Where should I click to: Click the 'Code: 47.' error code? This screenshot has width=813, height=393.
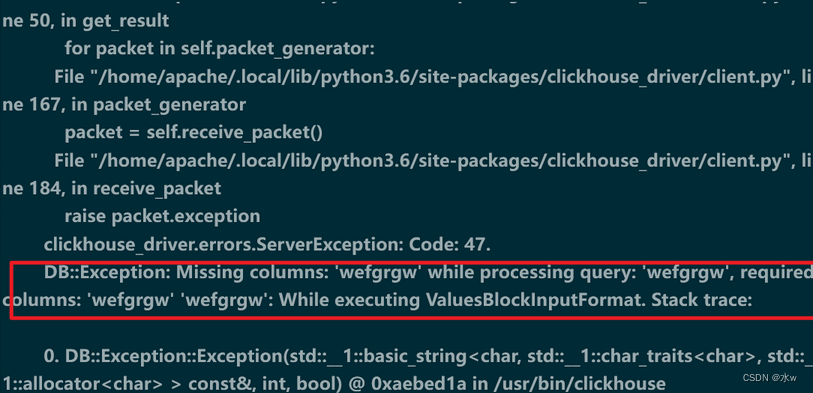[x=450, y=244]
